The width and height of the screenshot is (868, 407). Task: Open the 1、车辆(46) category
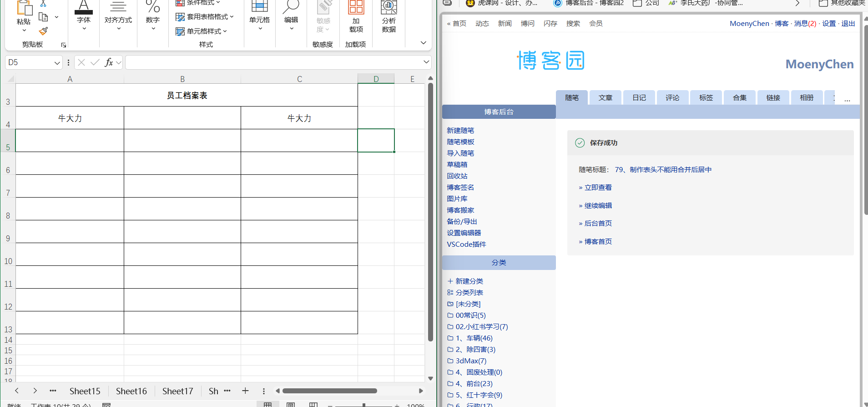click(x=474, y=338)
